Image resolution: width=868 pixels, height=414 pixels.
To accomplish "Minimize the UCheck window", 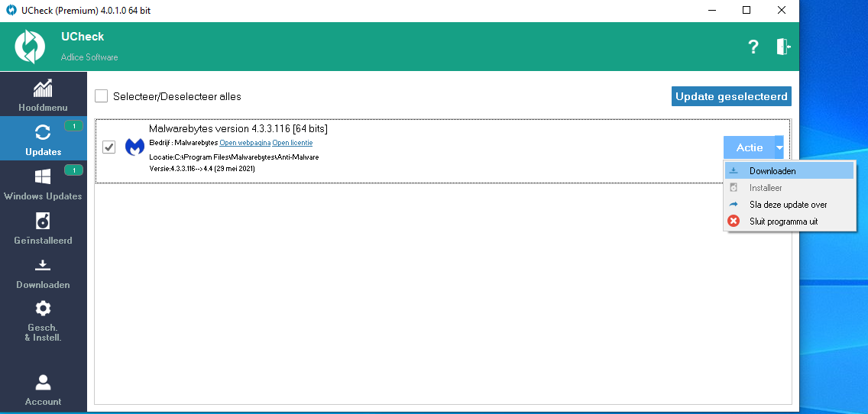I will [711, 10].
